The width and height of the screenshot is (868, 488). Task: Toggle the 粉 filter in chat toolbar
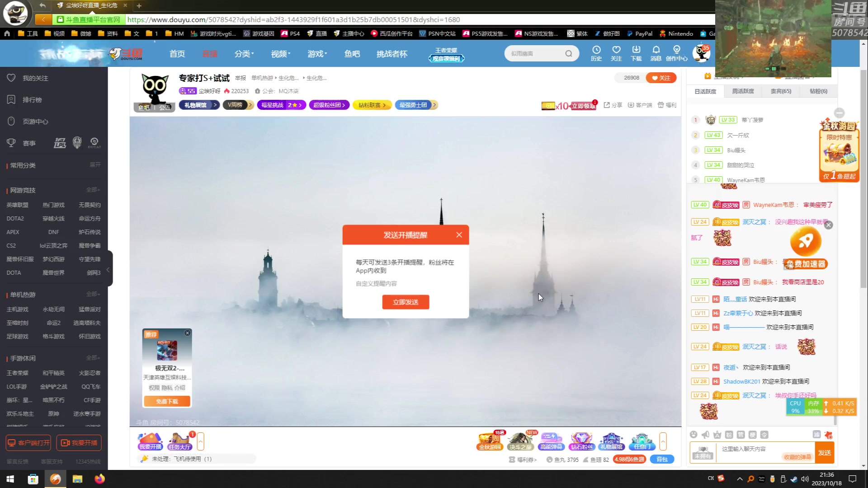coord(729,435)
